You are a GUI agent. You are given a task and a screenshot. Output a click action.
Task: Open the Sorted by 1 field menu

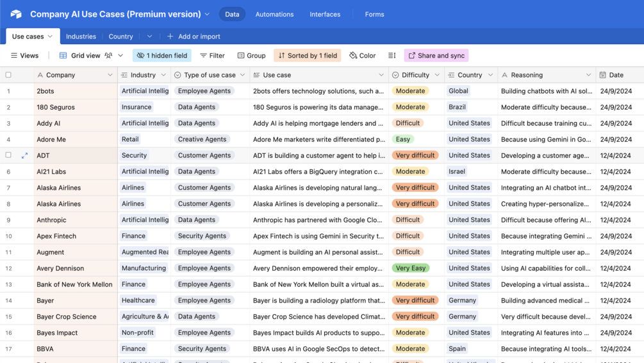(307, 56)
